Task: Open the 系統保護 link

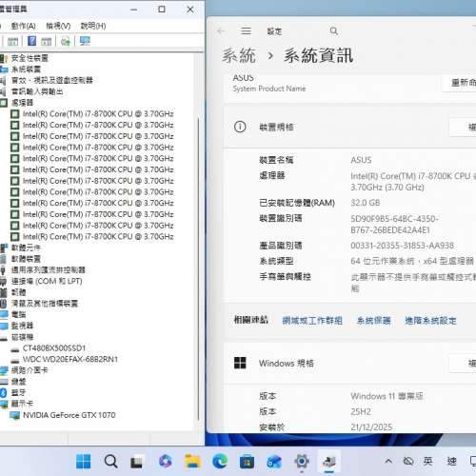Action: click(x=374, y=321)
